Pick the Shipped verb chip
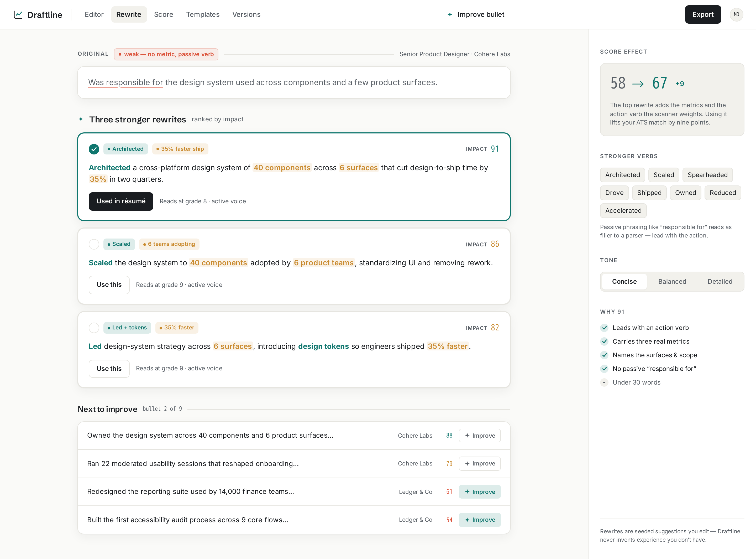This screenshot has height=559, width=756. [x=649, y=193]
